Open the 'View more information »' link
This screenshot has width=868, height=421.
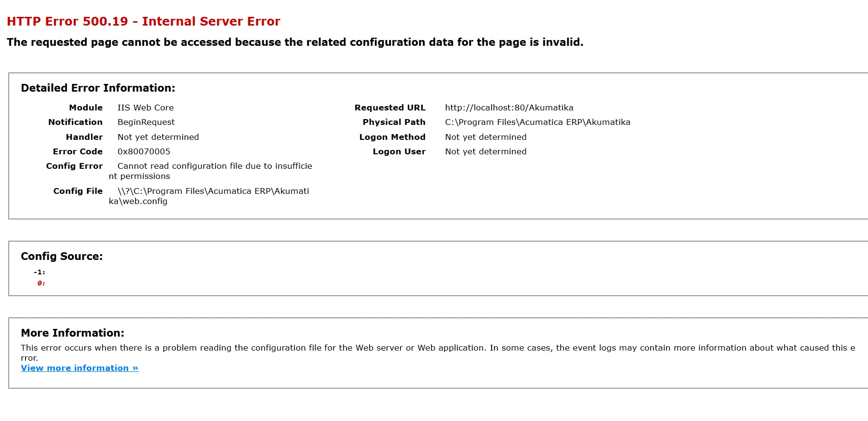pyautogui.click(x=80, y=368)
